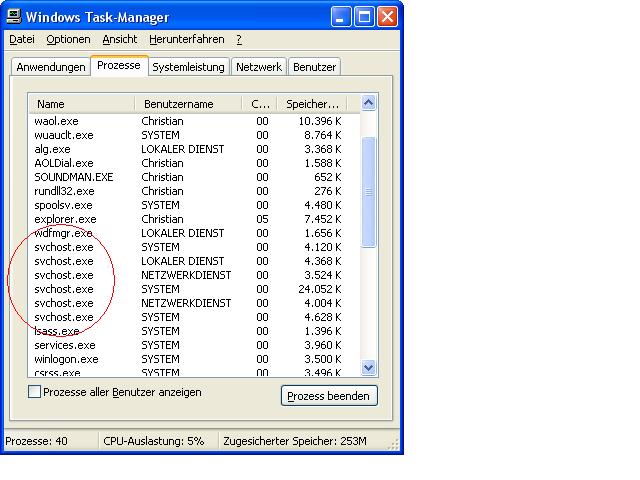The image size is (640, 480).
Task: Click the 10.396 K memory value
Action: click(x=320, y=121)
